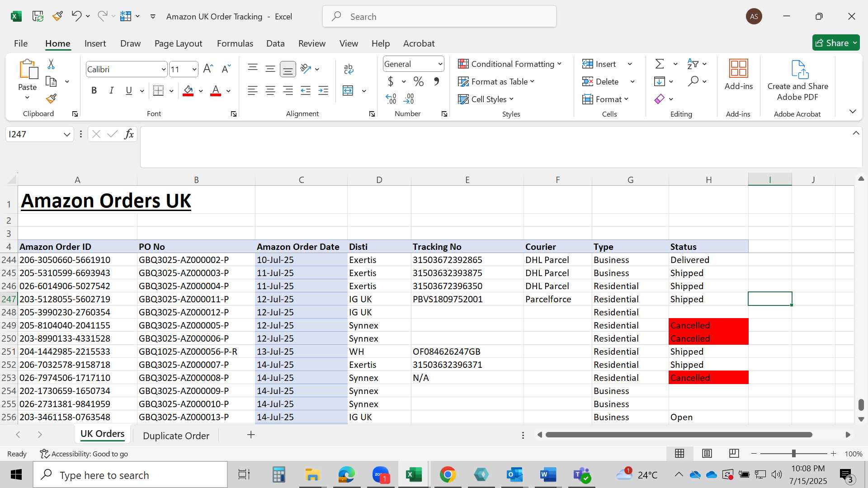Toggle Align Left
The image size is (868, 488).
pyautogui.click(x=253, y=91)
